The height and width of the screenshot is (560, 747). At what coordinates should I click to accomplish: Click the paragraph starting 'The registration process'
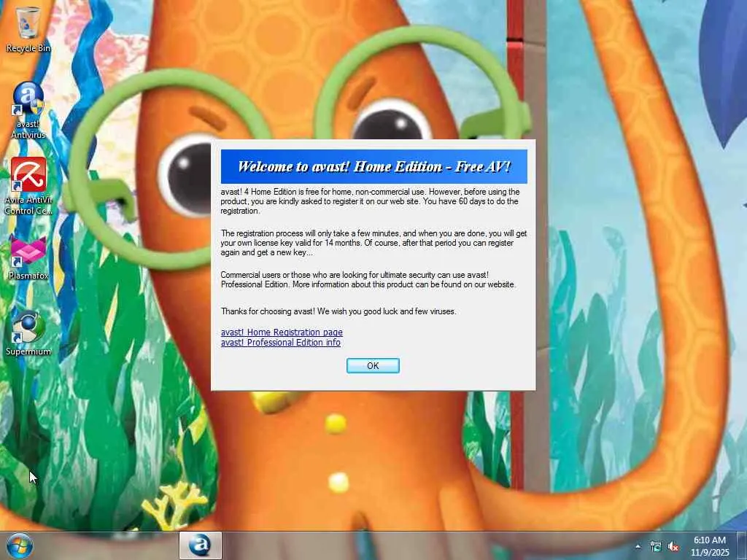tap(374, 243)
